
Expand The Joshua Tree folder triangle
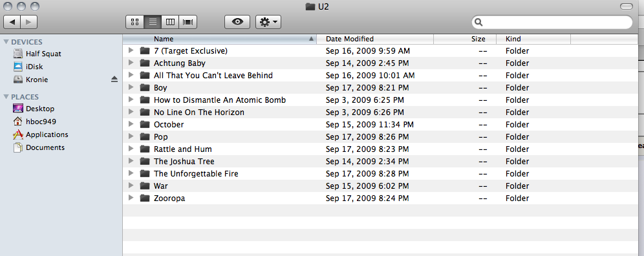coord(131,161)
